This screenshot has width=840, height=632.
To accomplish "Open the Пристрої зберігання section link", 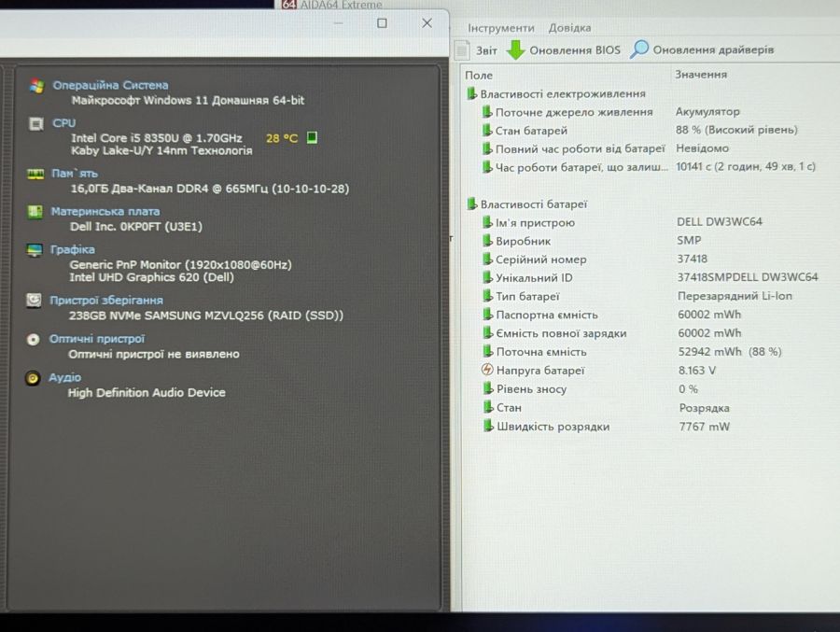I will click(106, 301).
